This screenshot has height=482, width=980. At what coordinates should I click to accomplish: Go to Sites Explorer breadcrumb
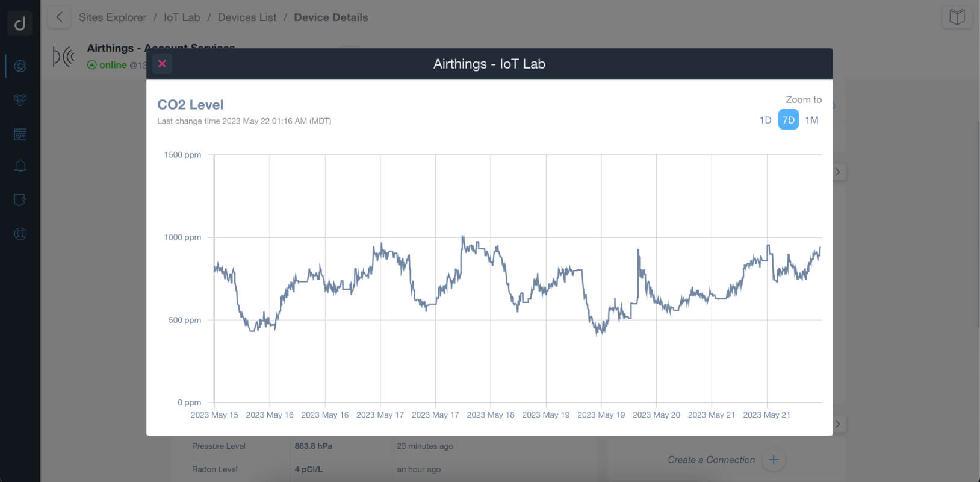tap(113, 17)
